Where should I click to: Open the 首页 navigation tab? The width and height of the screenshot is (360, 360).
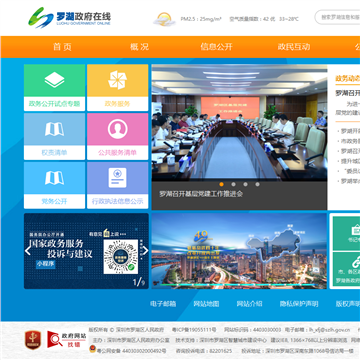click(x=62, y=47)
